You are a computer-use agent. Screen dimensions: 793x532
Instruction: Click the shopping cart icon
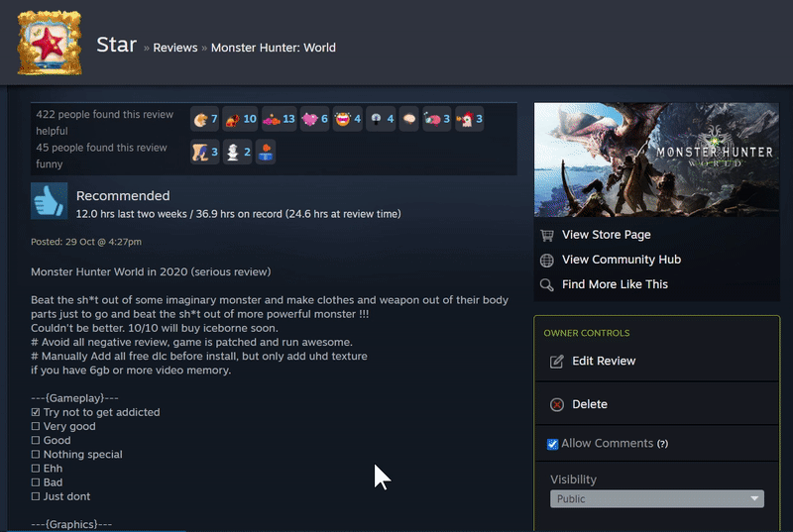click(547, 235)
